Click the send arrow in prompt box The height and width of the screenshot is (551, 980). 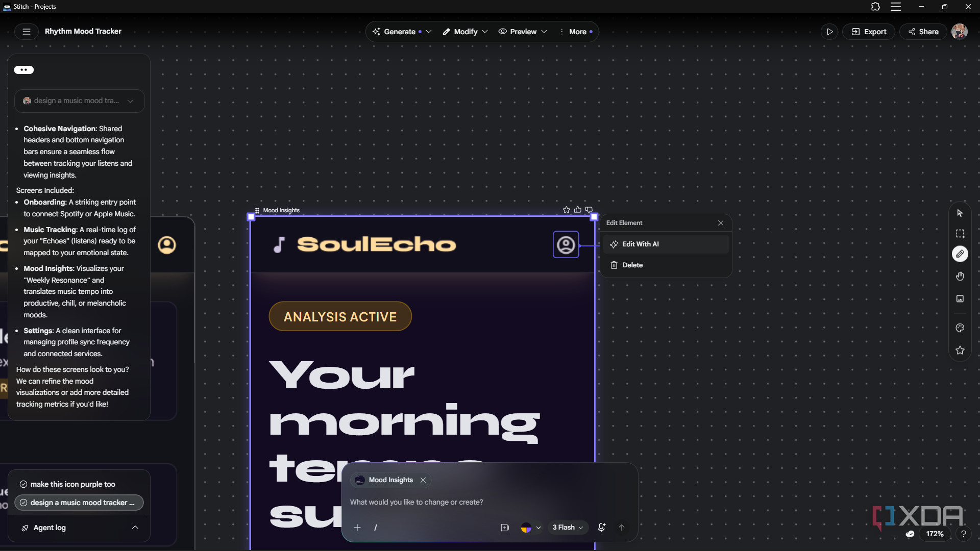pyautogui.click(x=621, y=528)
